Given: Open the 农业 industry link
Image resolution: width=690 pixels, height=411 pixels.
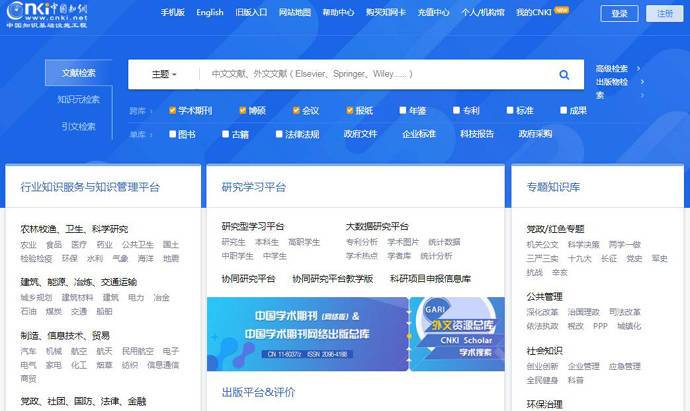Looking at the screenshot, I should click(29, 245).
